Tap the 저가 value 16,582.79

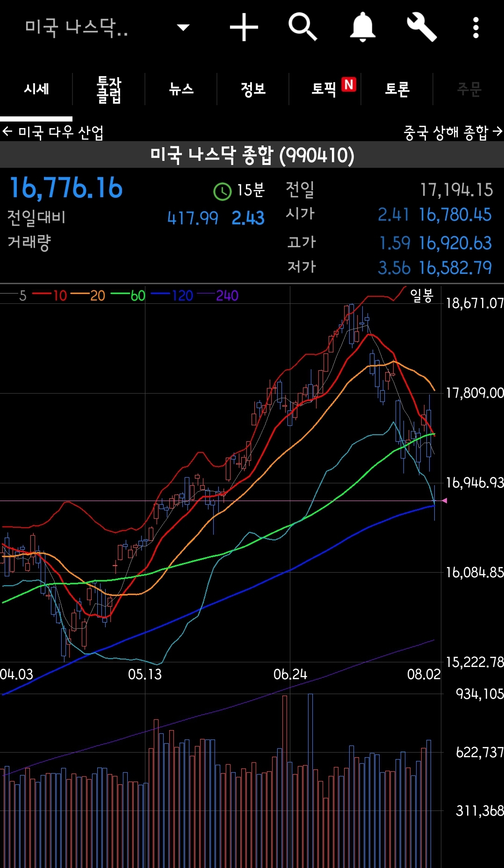coord(455,268)
